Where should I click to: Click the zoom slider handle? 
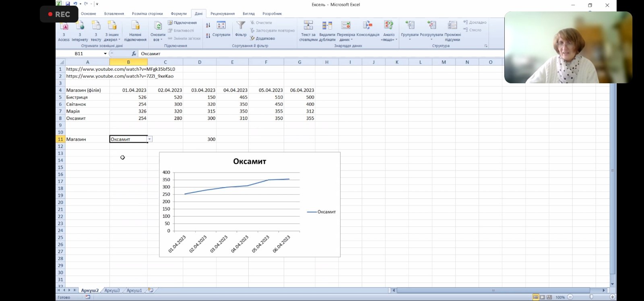pyautogui.click(x=591, y=297)
